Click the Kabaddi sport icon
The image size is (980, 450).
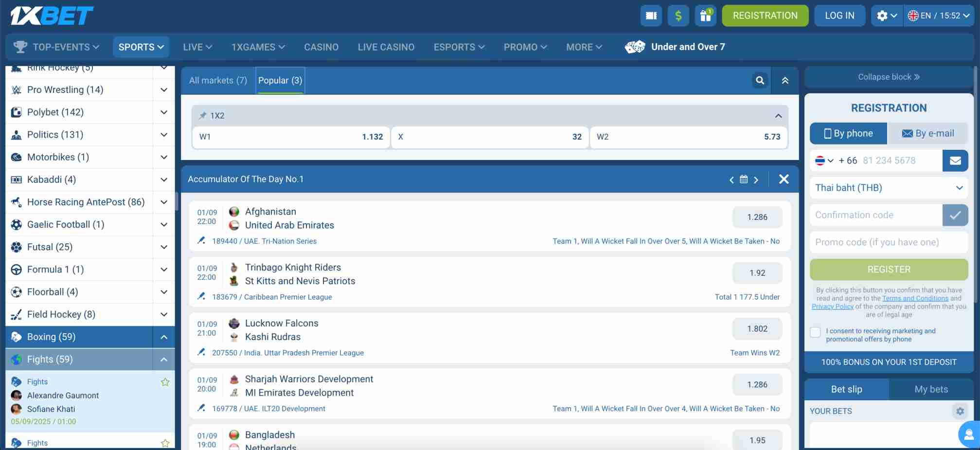16,180
